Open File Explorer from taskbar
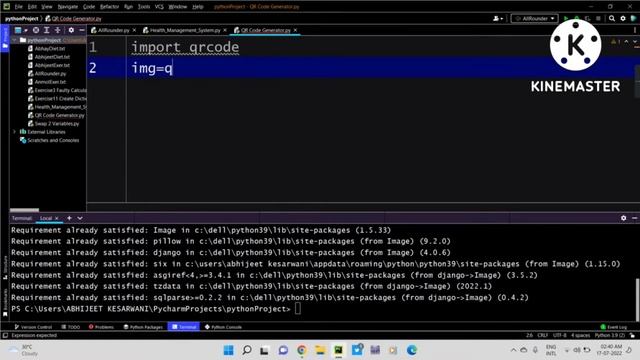Viewport: 640px width, 360px height. coord(320,350)
